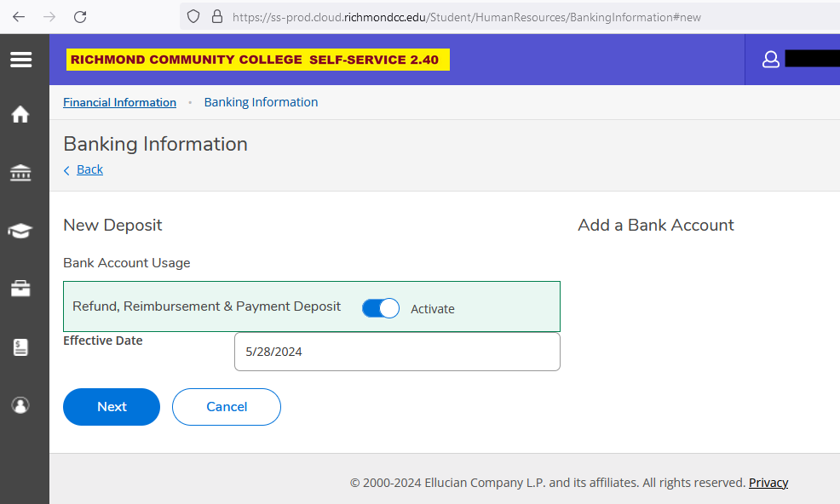Open Academics graduation cap icon
This screenshot has width=840, height=504.
point(20,231)
